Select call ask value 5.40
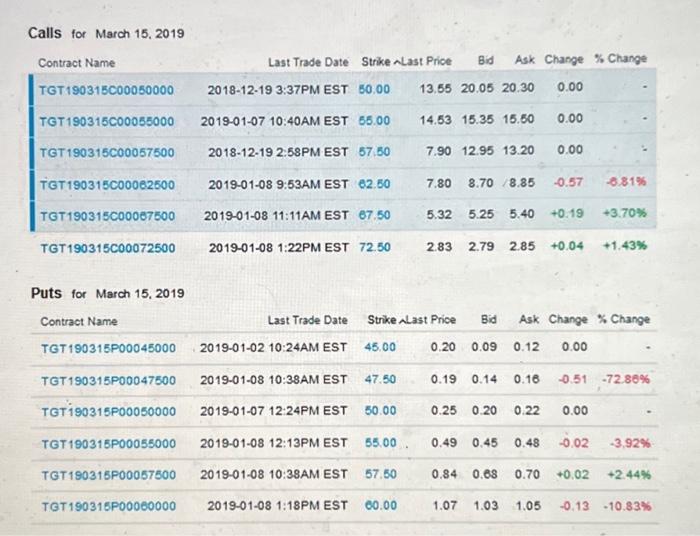700x536 pixels. (x=521, y=214)
